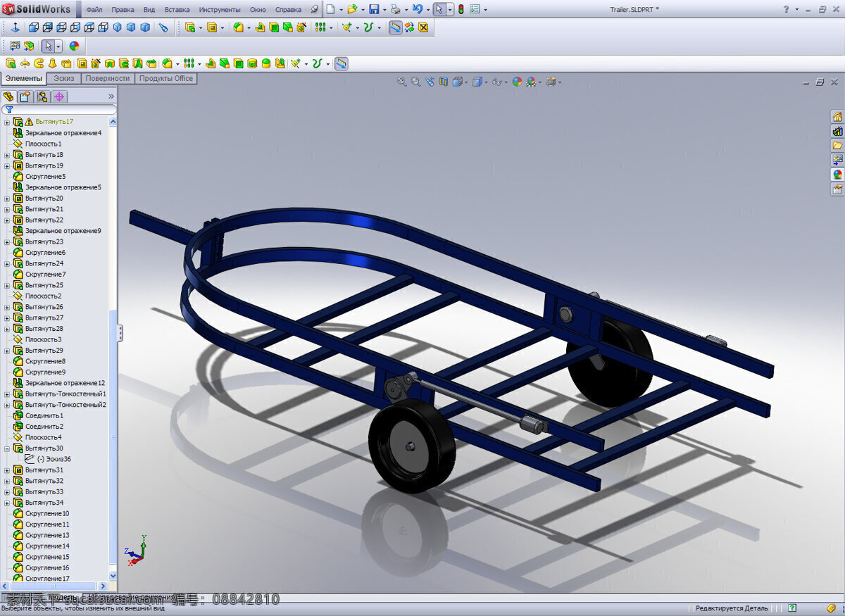Open the Вставка menu
845x616 pixels.
pyautogui.click(x=177, y=10)
